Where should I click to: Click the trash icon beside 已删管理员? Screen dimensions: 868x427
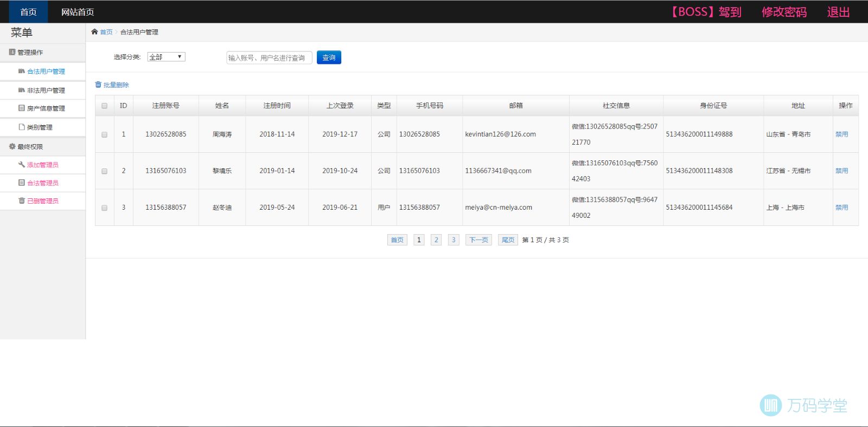coord(22,200)
